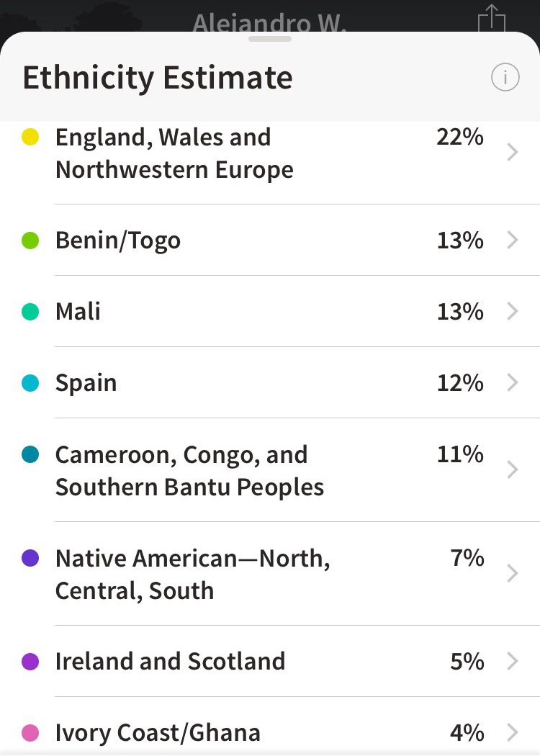The width and height of the screenshot is (540, 756).
Task: Click the green Benin/Togo color dot
Action: [30, 240]
